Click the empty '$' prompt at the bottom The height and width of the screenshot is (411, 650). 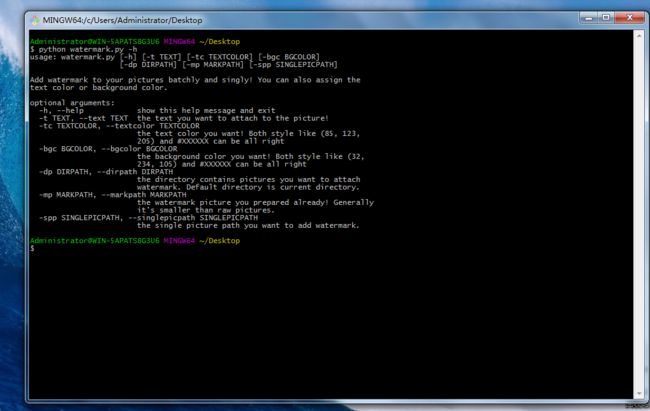point(32,248)
